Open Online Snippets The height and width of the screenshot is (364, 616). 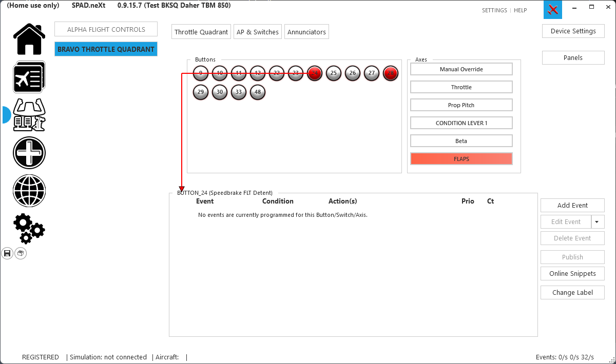pyautogui.click(x=573, y=273)
